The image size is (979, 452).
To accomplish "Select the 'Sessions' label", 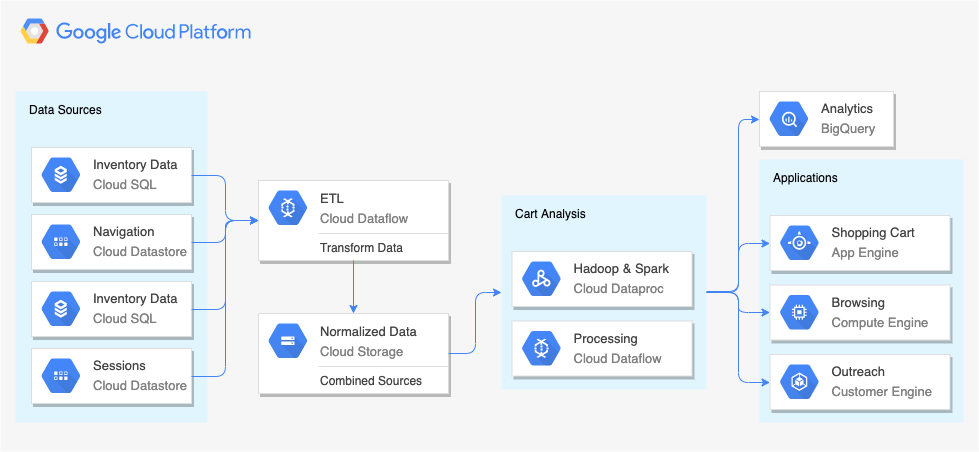I will 119,366.
